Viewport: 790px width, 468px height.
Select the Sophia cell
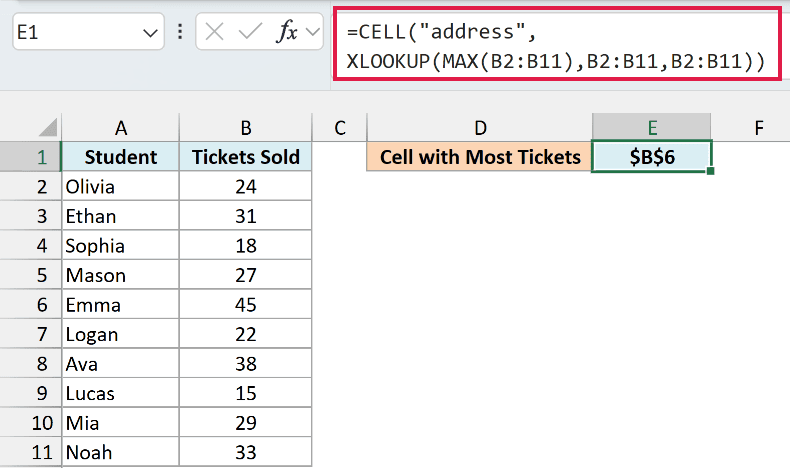pos(120,246)
